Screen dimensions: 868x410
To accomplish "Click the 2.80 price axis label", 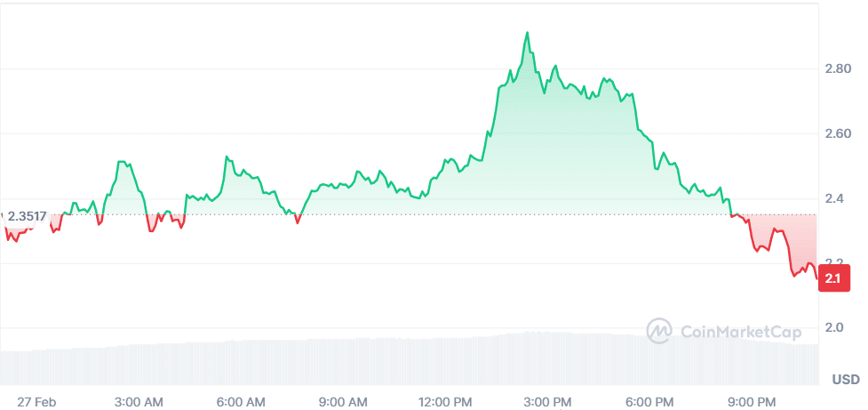I will tap(838, 68).
